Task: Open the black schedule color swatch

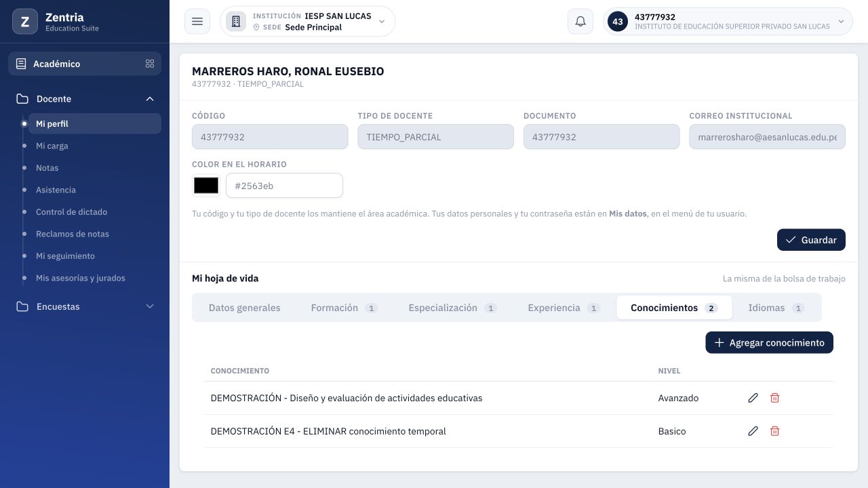Action: (x=206, y=185)
